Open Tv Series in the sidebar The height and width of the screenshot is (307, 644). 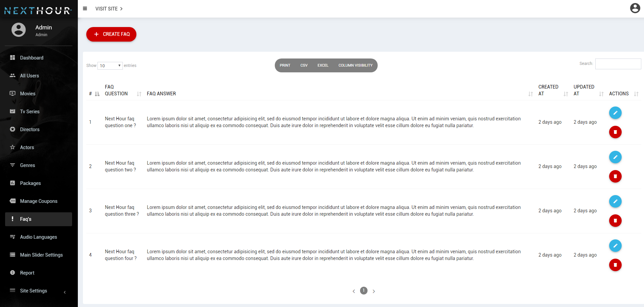coord(39,112)
